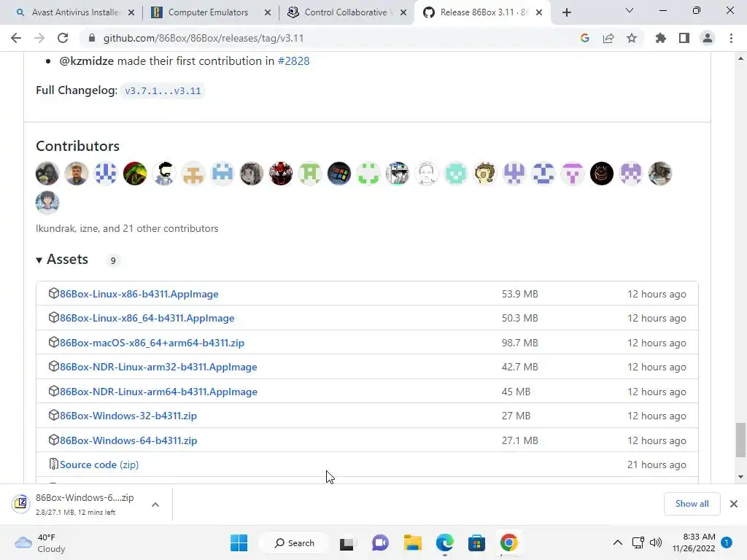Open the Windows Start menu

239,542
